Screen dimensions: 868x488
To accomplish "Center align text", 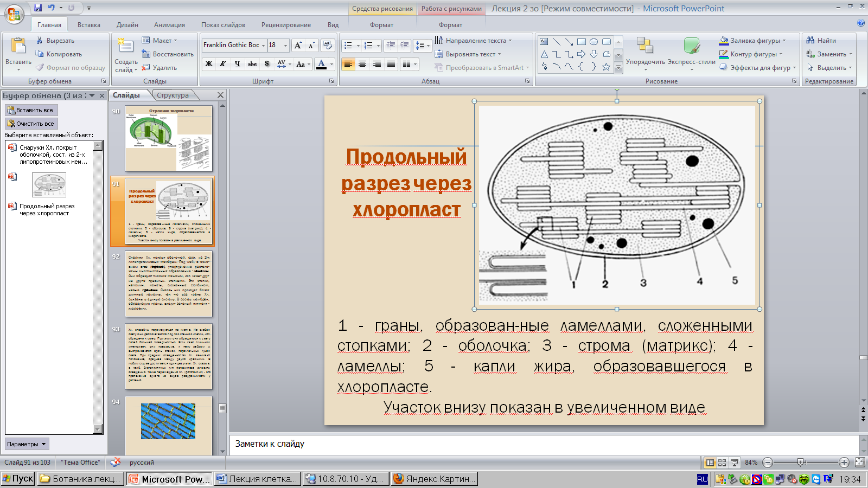I will (x=362, y=64).
